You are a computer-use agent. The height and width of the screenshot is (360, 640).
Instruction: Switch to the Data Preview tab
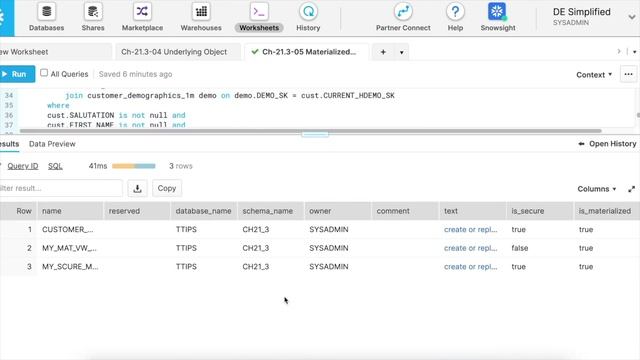pyautogui.click(x=52, y=144)
